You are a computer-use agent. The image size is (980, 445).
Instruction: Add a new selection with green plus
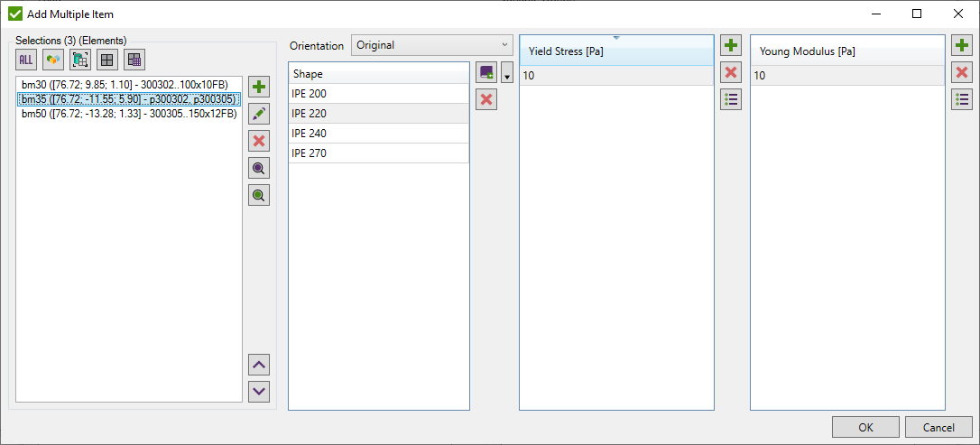point(260,88)
